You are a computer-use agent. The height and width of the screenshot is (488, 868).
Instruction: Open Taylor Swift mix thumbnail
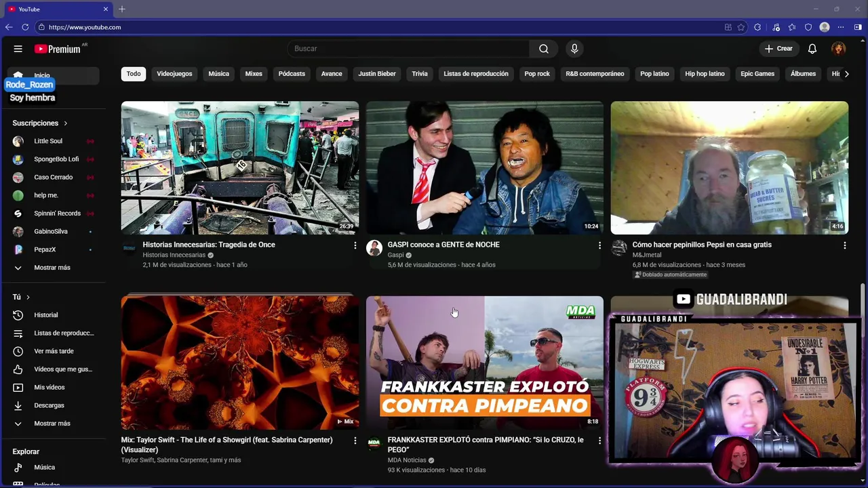point(240,363)
